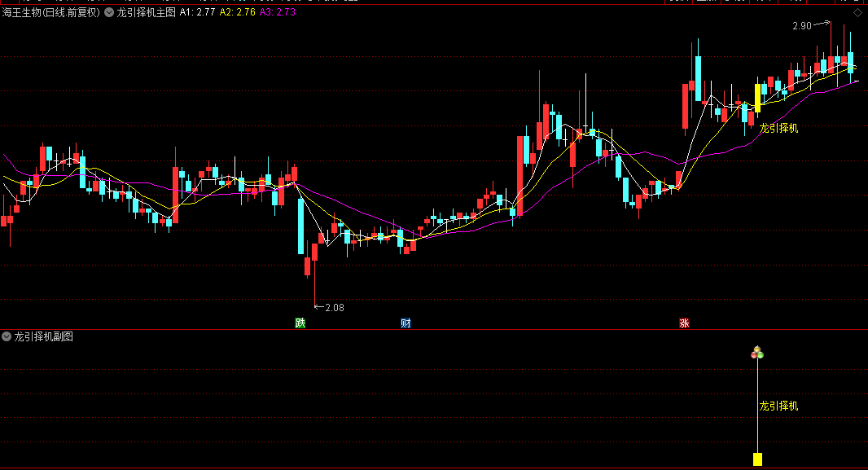Click the 海王生物(日线.前复权) stock title
The height and width of the screenshot is (470, 868).
coord(51,12)
